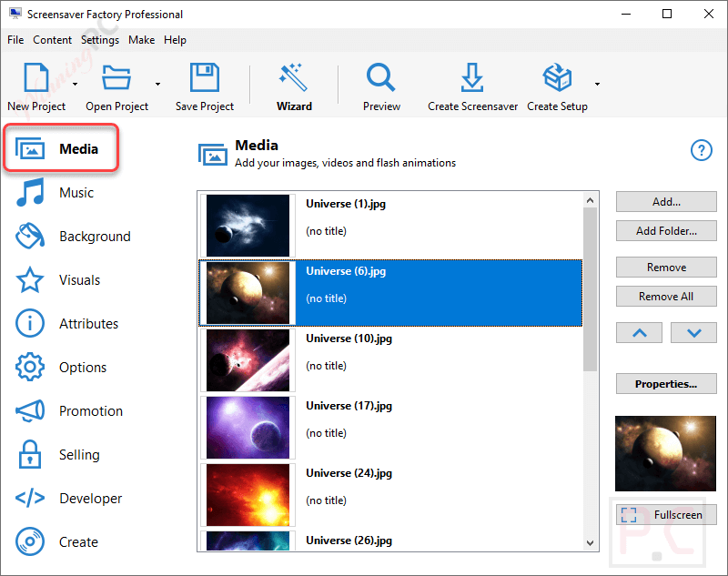The image size is (728, 576).
Task: Click the help question mark icon
Action: pyautogui.click(x=701, y=150)
